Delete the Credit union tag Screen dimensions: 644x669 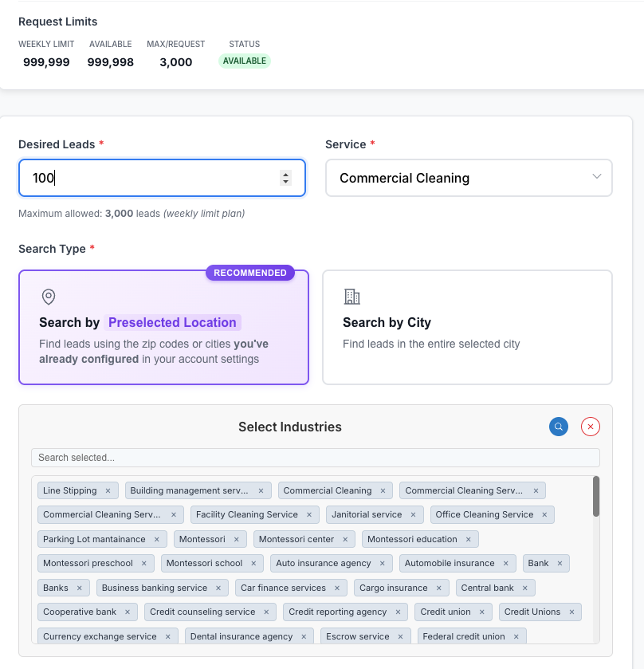click(481, 612)
